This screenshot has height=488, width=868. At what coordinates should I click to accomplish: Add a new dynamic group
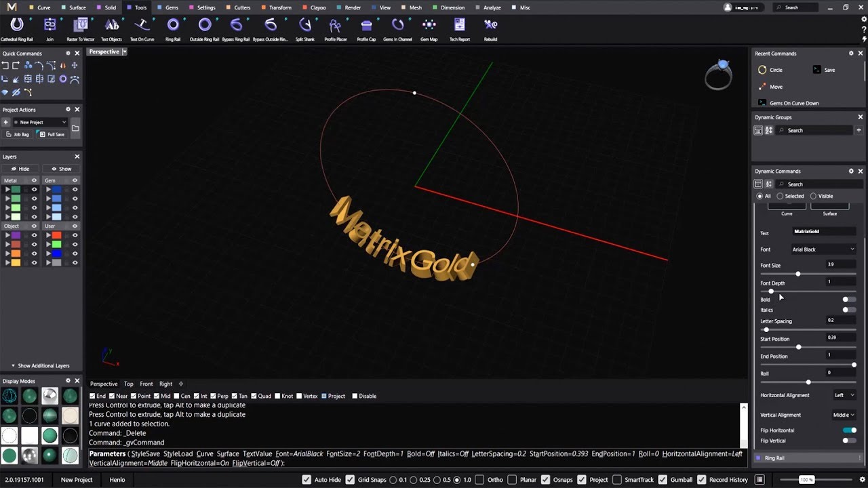859,130
